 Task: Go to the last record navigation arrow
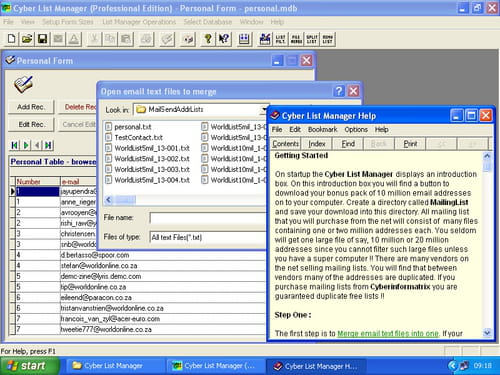pyautogui.click(x=49, y=145)
